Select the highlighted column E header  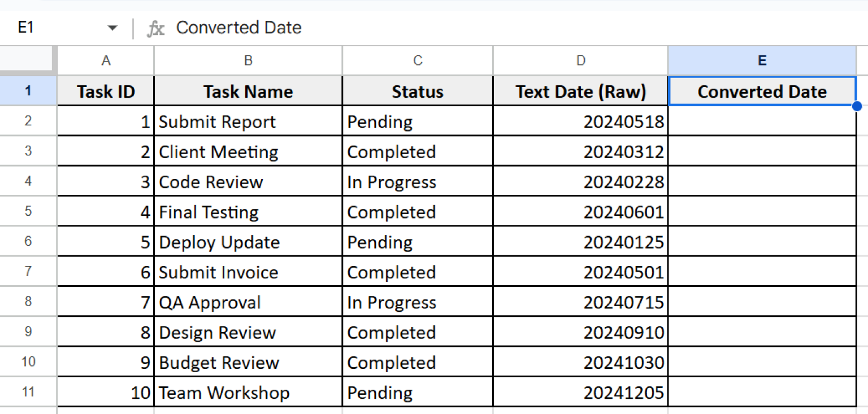[762, 60]
